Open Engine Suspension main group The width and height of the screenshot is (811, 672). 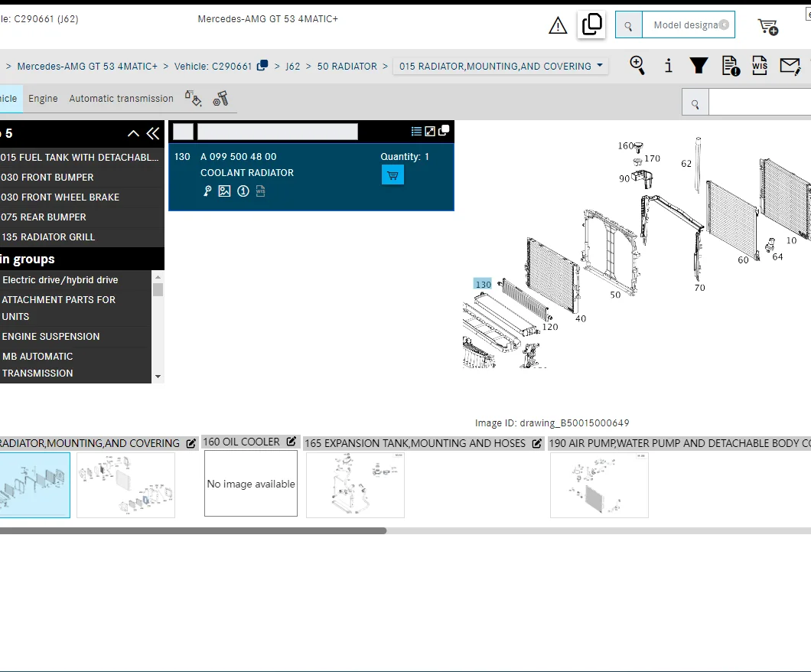(x=76, y=336)
